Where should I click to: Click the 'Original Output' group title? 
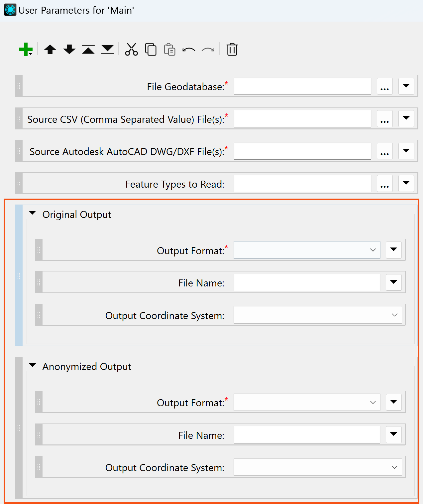click(77, 215)
